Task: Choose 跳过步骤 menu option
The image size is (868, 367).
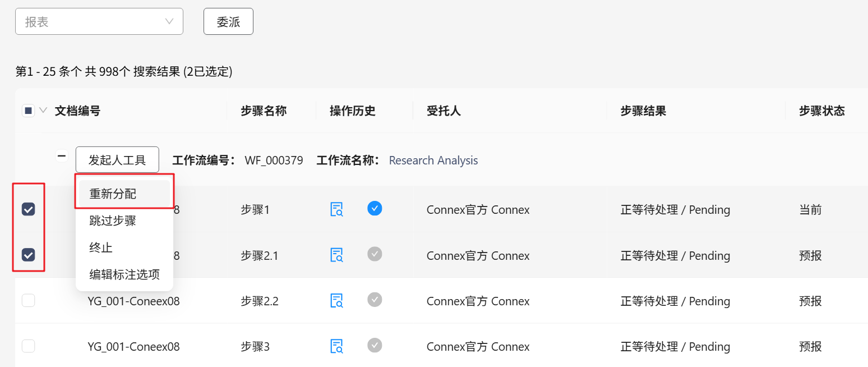Action: point(113,221)
